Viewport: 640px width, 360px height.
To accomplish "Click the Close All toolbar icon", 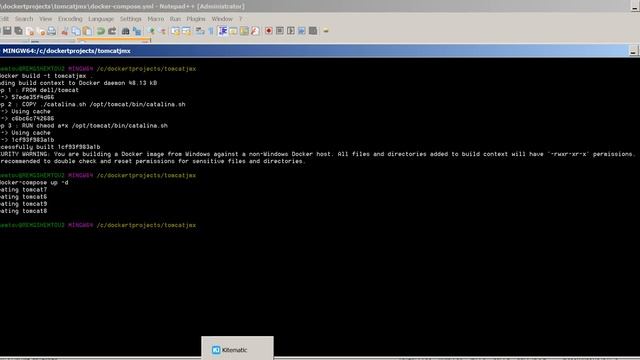I will [x=41, y=31].
